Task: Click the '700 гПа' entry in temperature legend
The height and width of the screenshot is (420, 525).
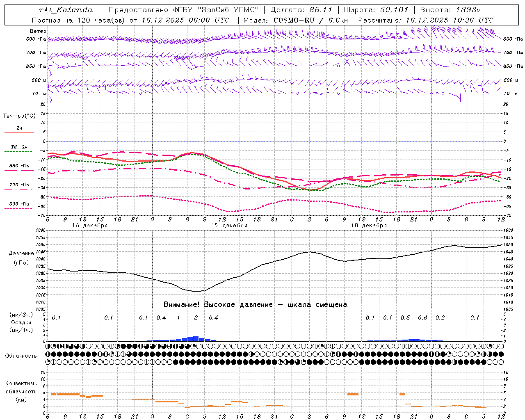Action: pos(19,185)
